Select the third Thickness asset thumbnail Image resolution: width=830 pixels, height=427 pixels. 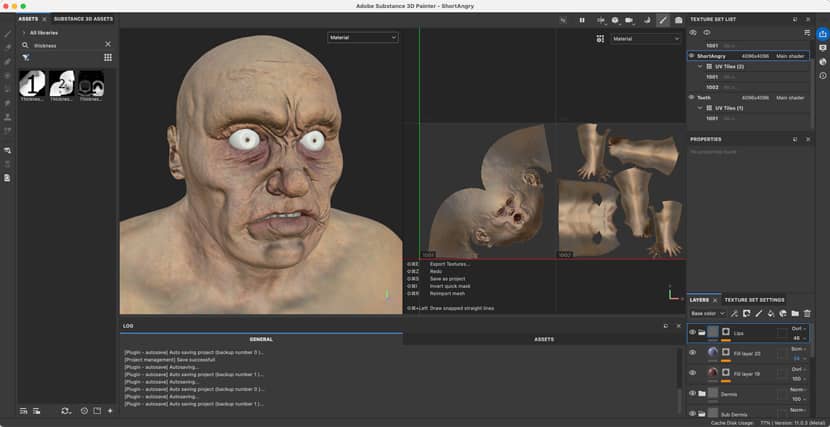click(91, 84)
